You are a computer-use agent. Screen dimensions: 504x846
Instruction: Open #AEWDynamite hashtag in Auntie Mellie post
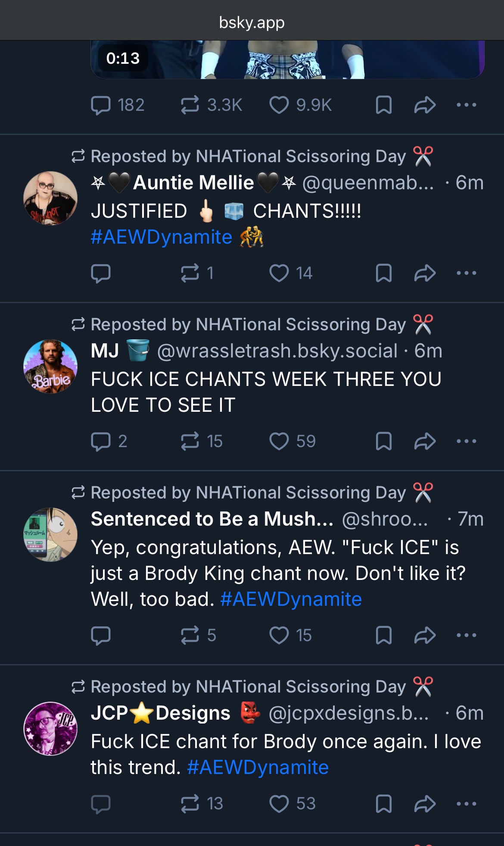coord(162,237)
